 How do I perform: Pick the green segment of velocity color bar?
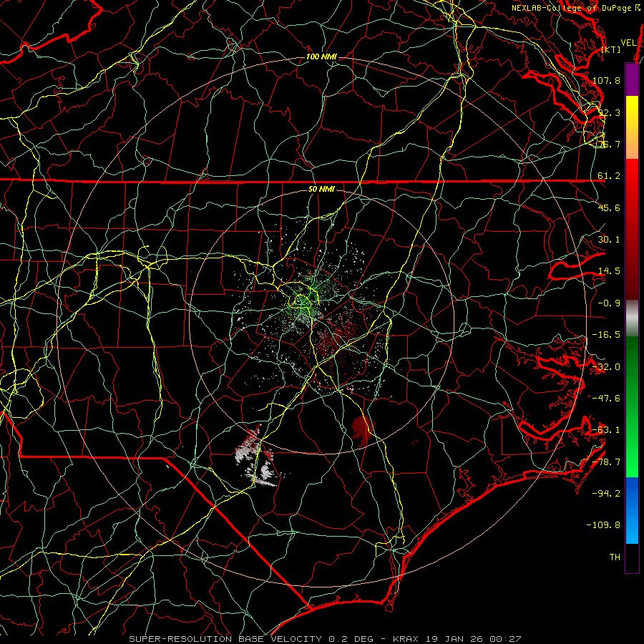point(632,406)
